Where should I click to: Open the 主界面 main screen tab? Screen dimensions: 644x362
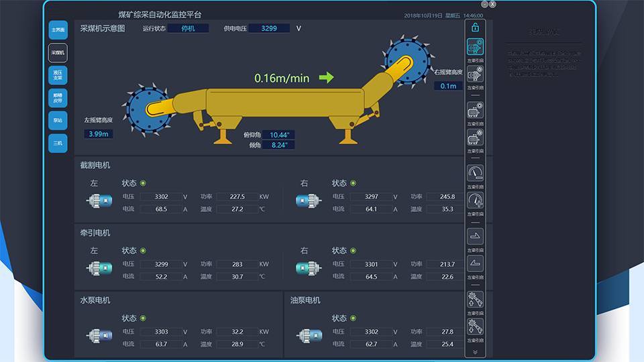(x=58, y=29)
